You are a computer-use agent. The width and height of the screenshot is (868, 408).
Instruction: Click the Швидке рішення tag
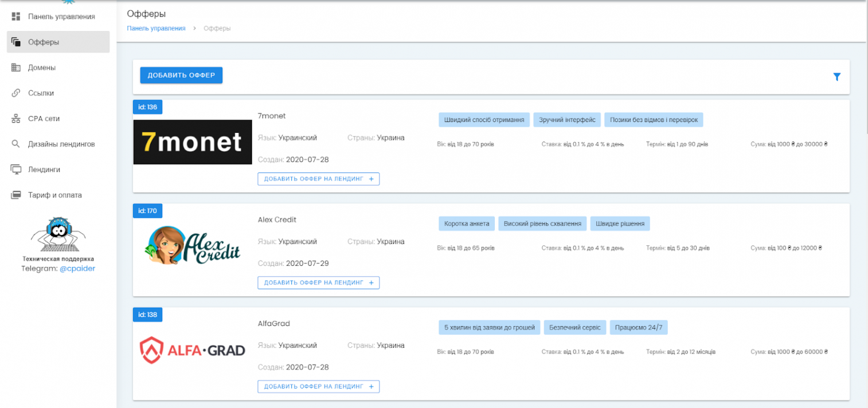pyautogui.click(x=620, y=223)
